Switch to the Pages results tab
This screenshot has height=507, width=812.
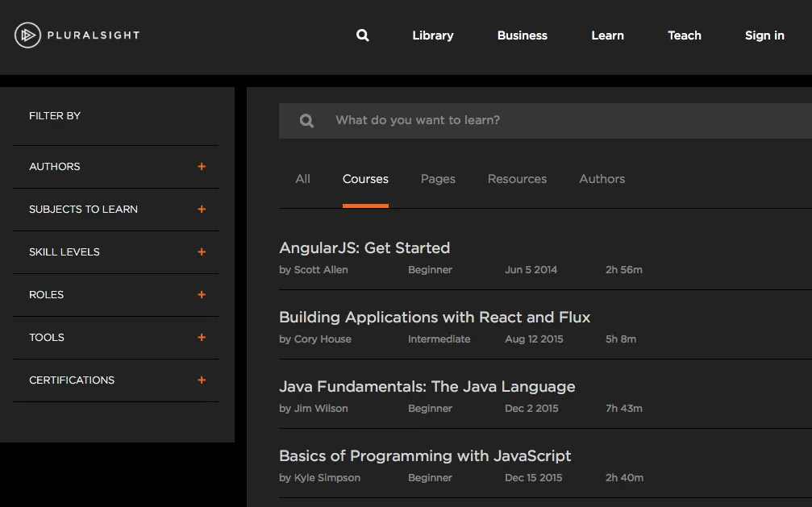[x=438, y=179]
